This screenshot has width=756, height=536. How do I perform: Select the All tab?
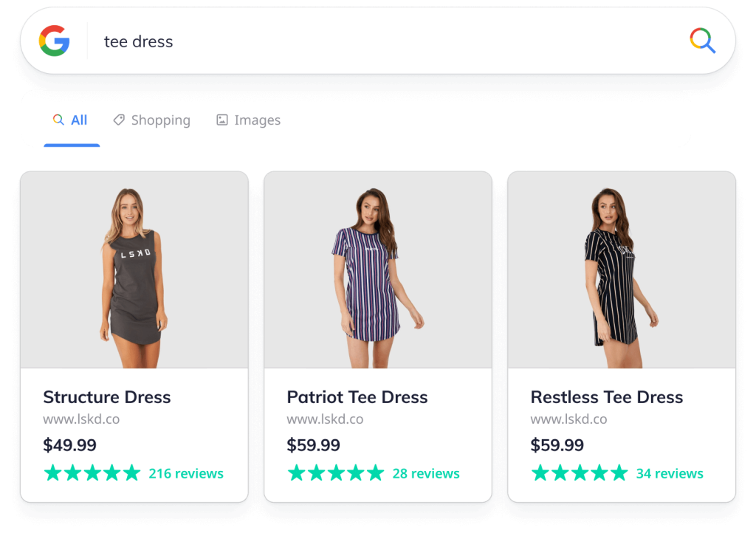(72, 120)
